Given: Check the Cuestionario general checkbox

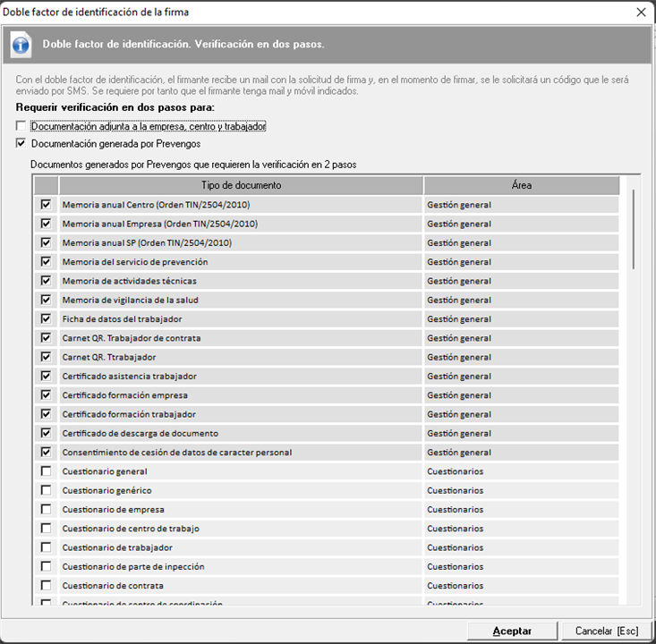Looking at the screenshot, I should click(x=46, y=471).
